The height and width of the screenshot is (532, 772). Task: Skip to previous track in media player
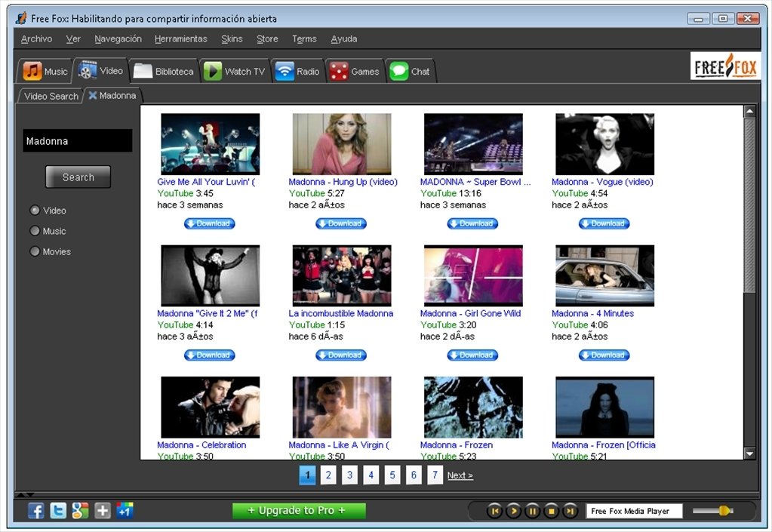pyautogui.click(x=494, y=511)
